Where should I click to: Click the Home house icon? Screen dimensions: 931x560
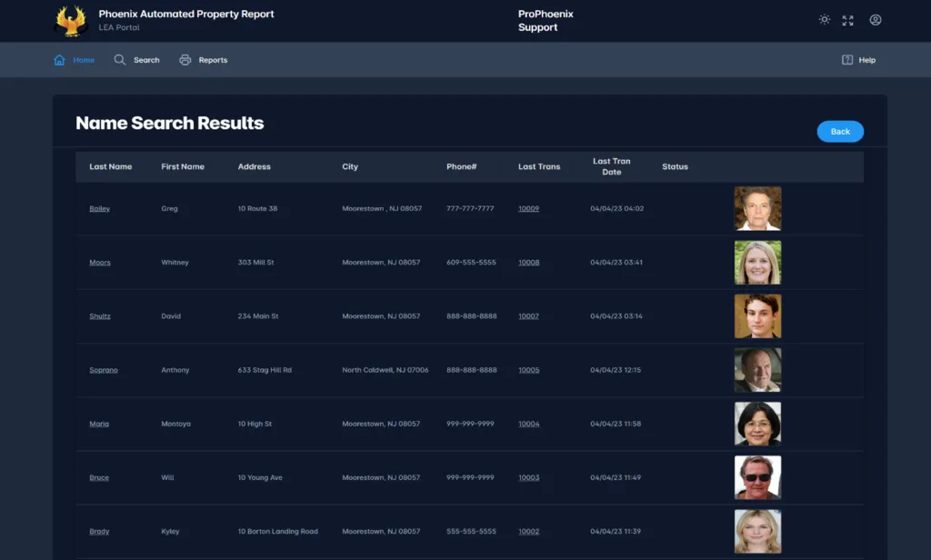tap(59, 60)
